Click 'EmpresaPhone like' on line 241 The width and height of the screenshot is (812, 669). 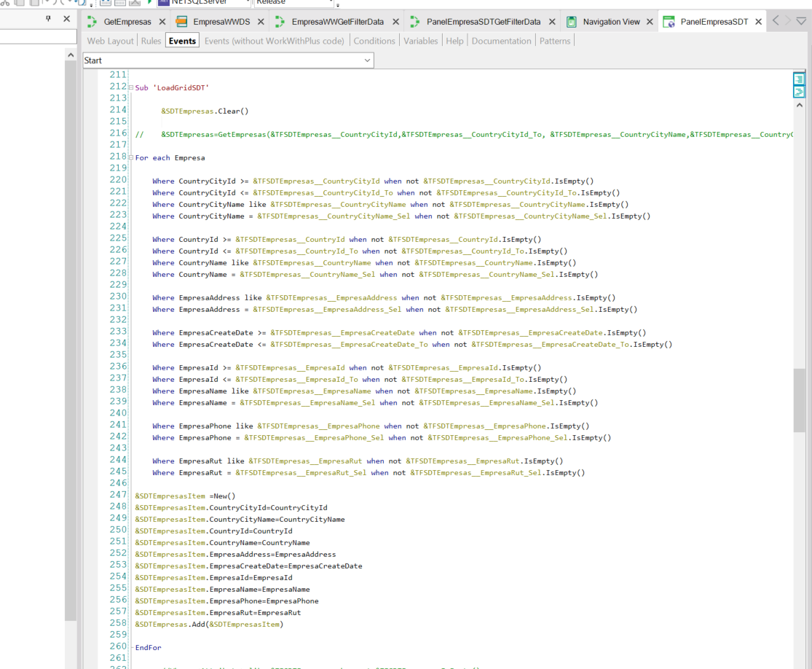[216, 426]
